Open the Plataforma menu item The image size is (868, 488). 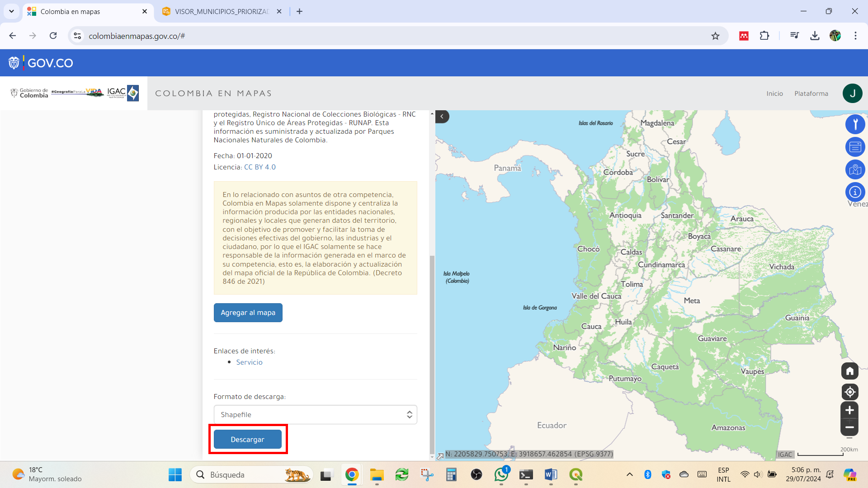(x=811, y=94)
